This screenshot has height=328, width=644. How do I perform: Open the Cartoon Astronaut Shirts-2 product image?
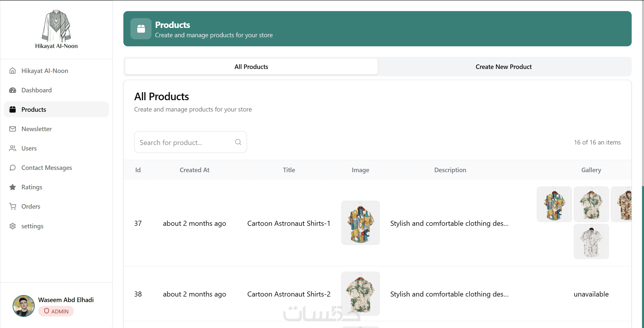(x=360, y=294)
